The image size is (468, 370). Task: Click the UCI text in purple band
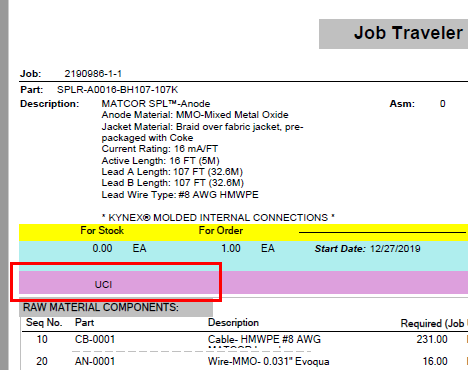[x=103, y=285]
